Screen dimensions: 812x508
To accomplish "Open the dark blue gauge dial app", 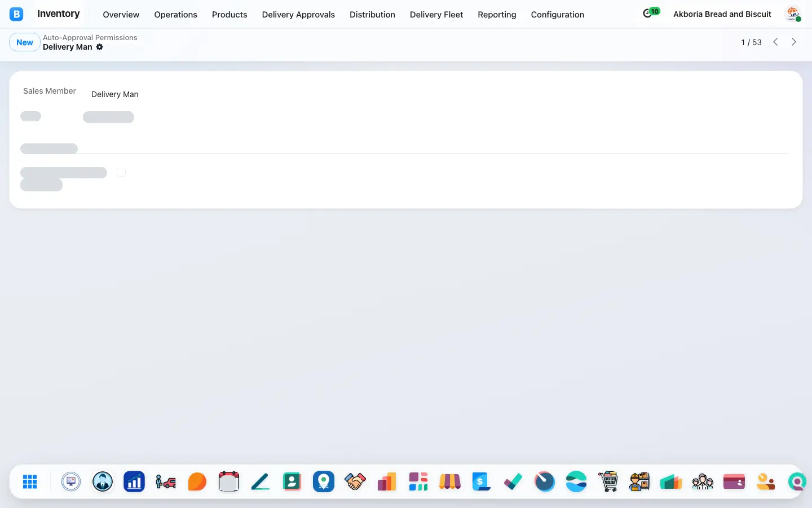I will (545, 481).
